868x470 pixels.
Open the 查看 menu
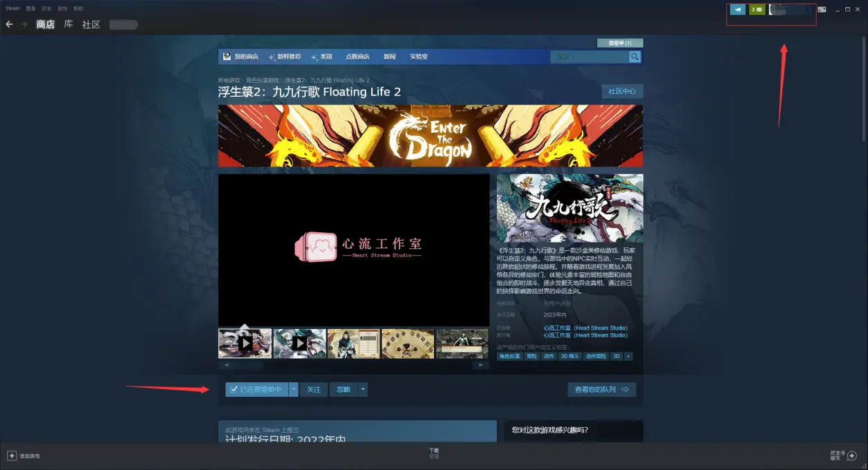point(30,8)
